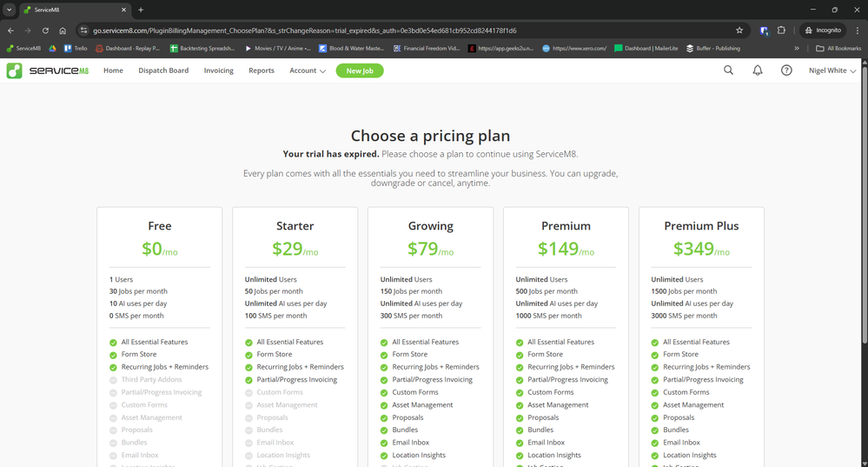Click the 'Your trial has expired.' text
Screen dimensions: 868x467
pos(331,154)
